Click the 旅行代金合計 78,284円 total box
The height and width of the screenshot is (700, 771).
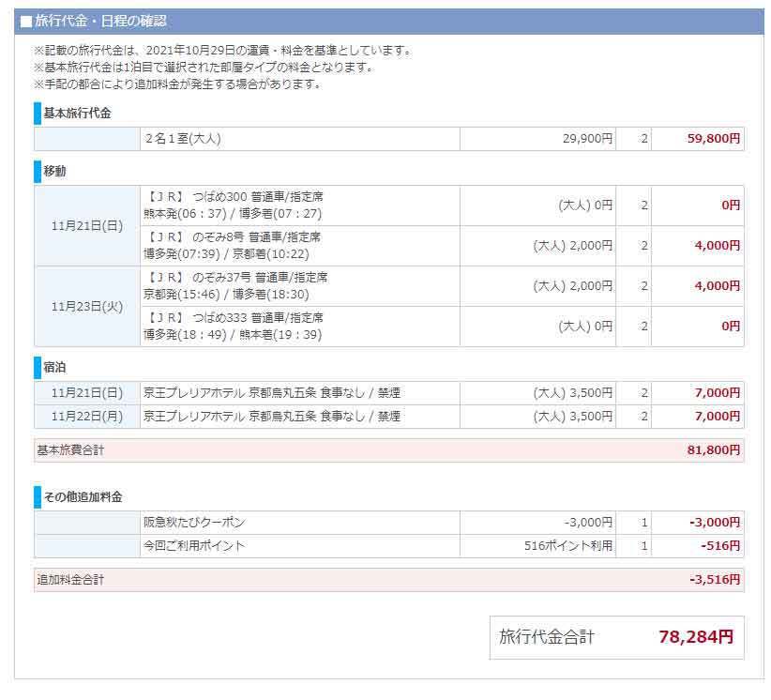[616, 638]
